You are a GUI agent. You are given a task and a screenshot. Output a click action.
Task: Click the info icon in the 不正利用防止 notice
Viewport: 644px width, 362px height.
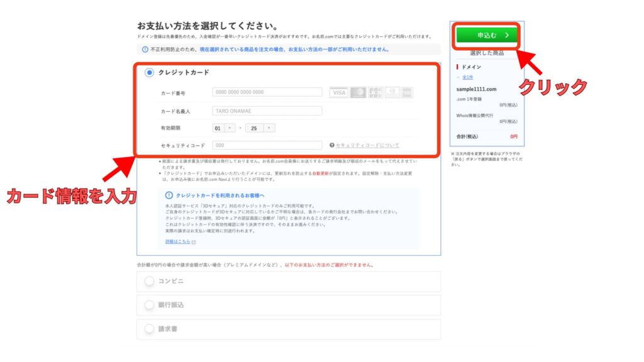coord(145,50)
